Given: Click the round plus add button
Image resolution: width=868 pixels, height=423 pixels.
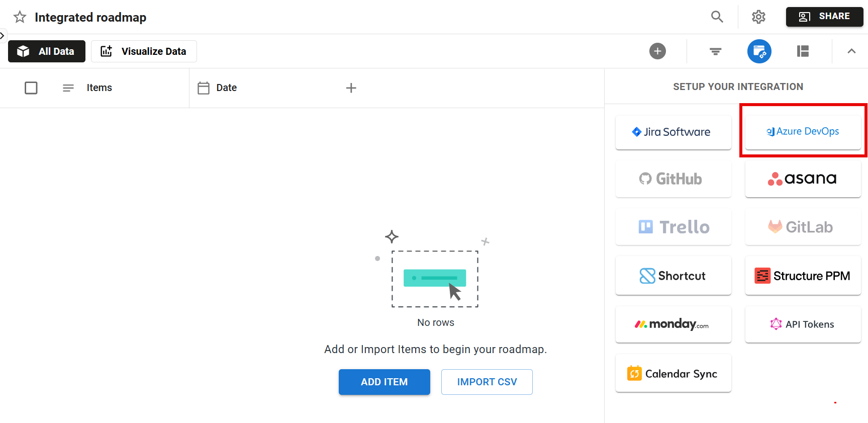Looking at the screenshot, I should [657, 51].
